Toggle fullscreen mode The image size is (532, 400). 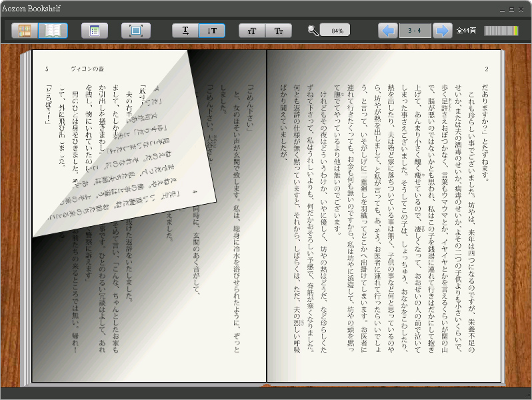(136, 31)
